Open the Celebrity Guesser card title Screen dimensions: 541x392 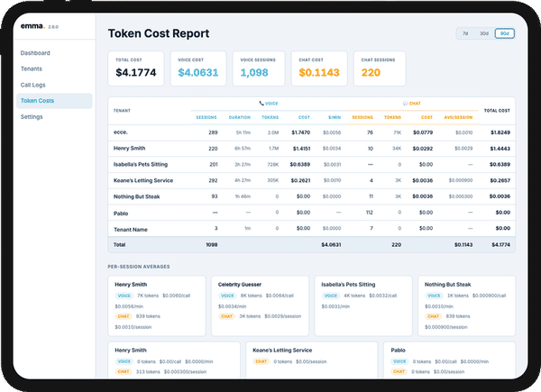tap(240, 285)
